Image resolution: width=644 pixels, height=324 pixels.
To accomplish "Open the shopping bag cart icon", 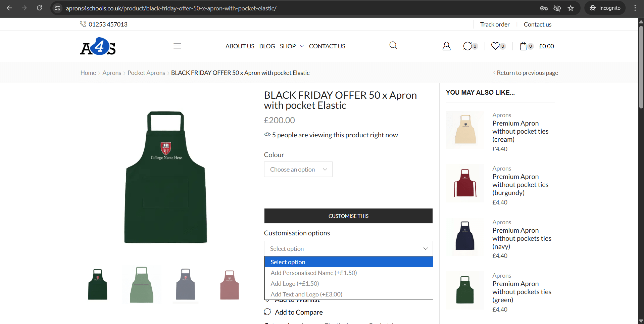I will tap(523, 46).
